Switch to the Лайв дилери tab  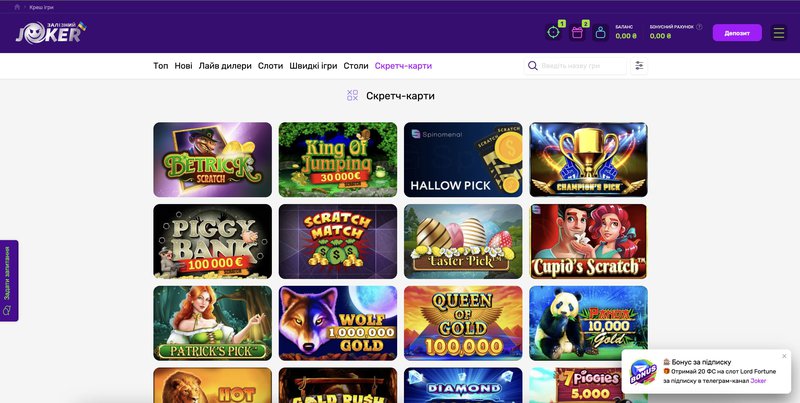coord(225,66)
